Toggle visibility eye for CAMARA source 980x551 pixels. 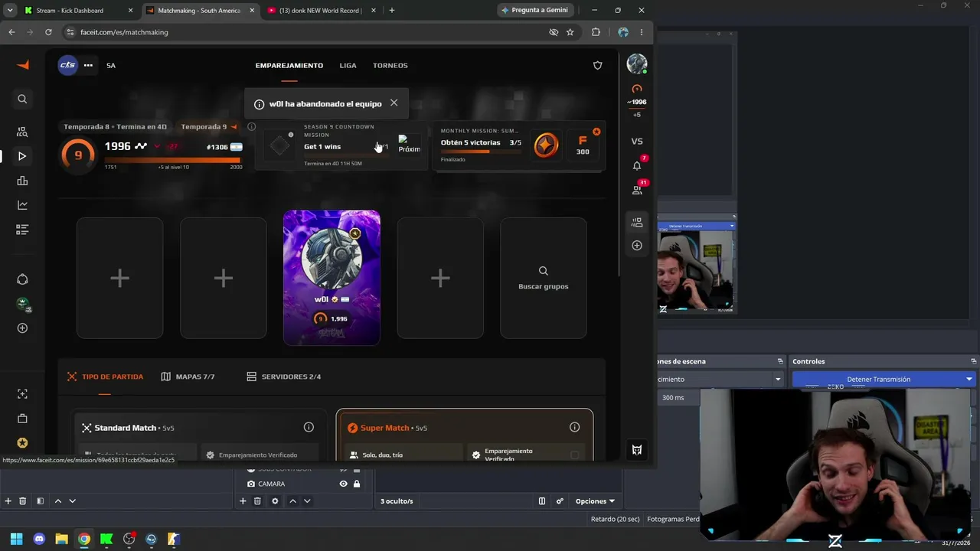[x=343, y=484]
